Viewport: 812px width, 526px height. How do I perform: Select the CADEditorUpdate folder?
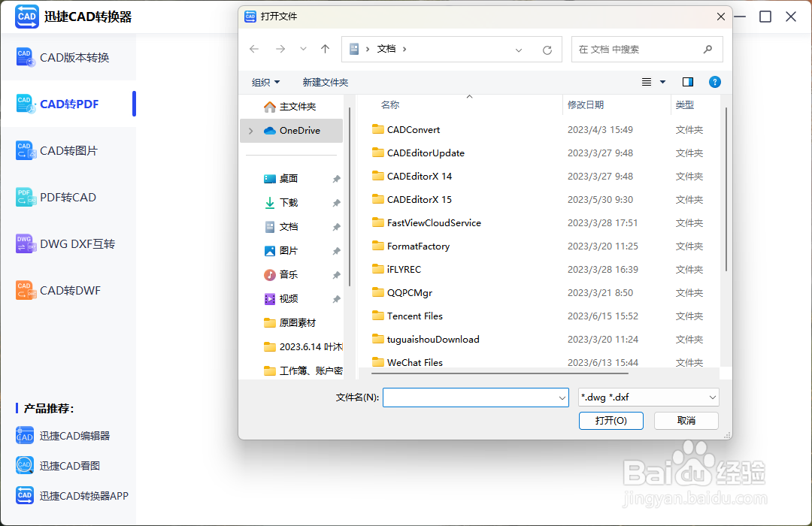[x=419, y=153]
